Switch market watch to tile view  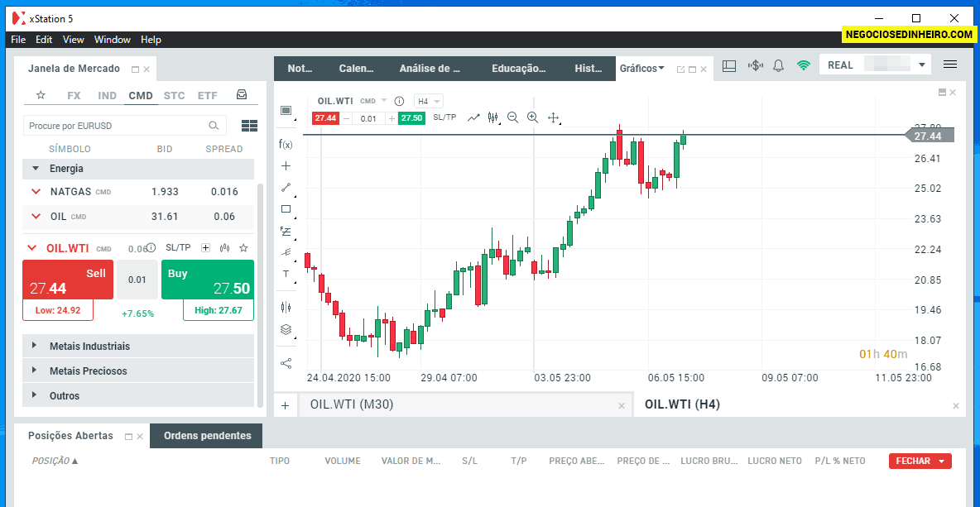(249, 126)
